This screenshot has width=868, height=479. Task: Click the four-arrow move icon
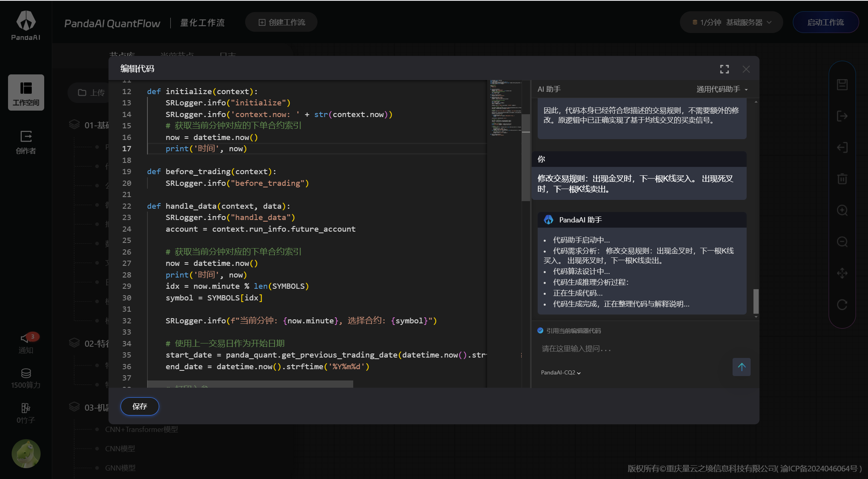[x=842, y=273]
